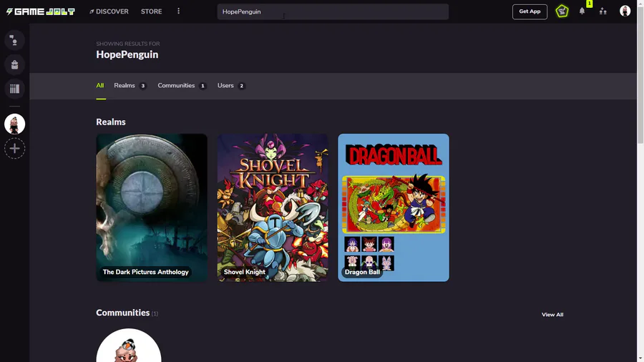Open the Store page
This screenshot has width=644, height=362.
[151, 11]
